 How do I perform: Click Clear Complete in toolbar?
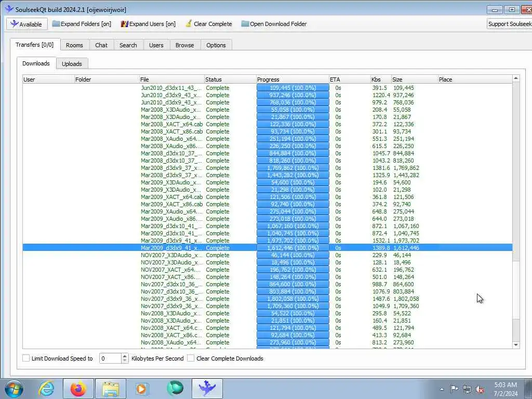coord(209,24)
